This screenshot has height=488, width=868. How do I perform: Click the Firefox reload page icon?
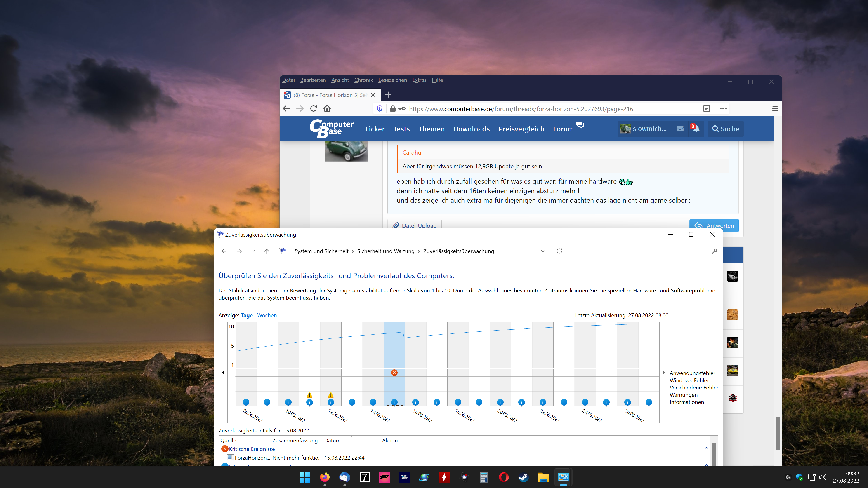coord(314,108)
